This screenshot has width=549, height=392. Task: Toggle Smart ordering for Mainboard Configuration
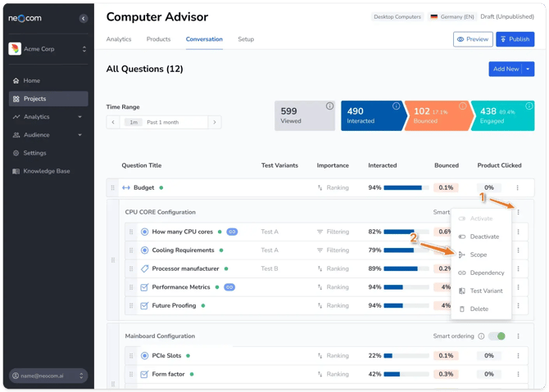pos(497,336)
